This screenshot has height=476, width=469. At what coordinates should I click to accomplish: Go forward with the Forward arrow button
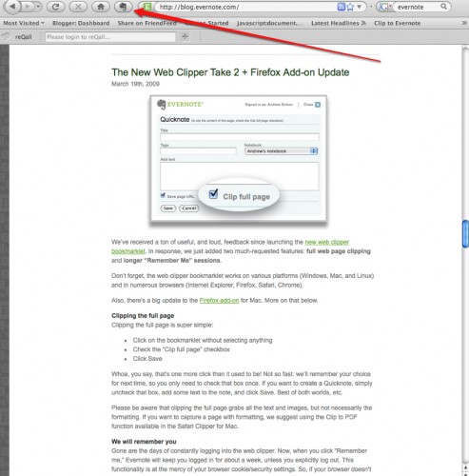(x=29, y=7)
